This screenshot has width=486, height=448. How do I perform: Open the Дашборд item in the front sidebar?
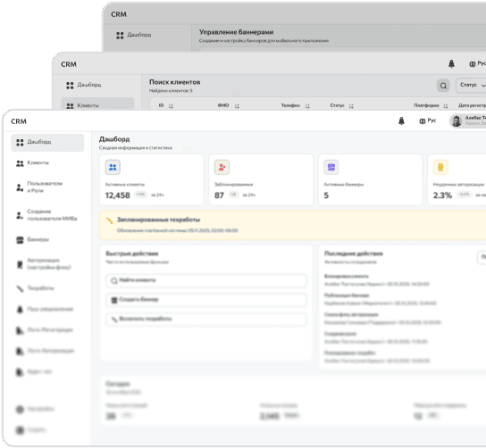pyautogui.click(x=47, y=143)
